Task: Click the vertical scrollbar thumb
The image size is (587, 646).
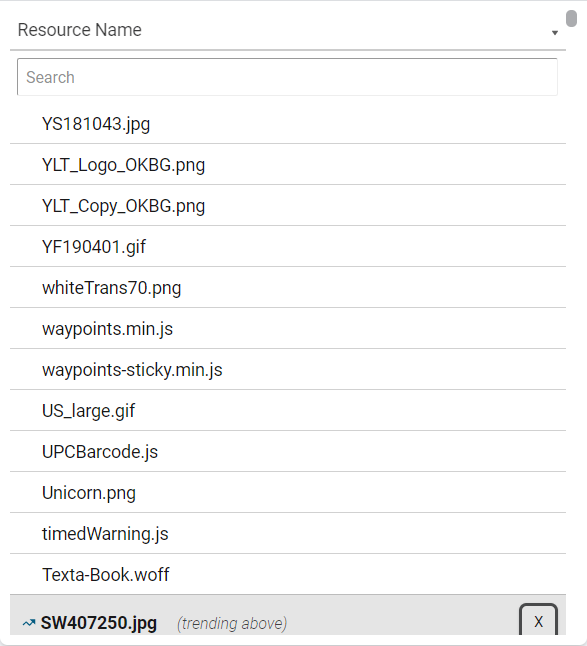Action: (571, 19)
